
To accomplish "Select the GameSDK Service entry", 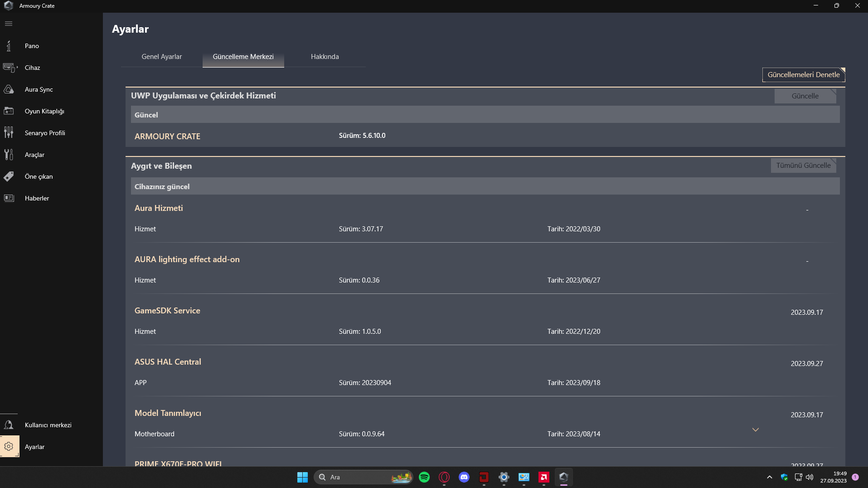I will [x=167, y=311].
